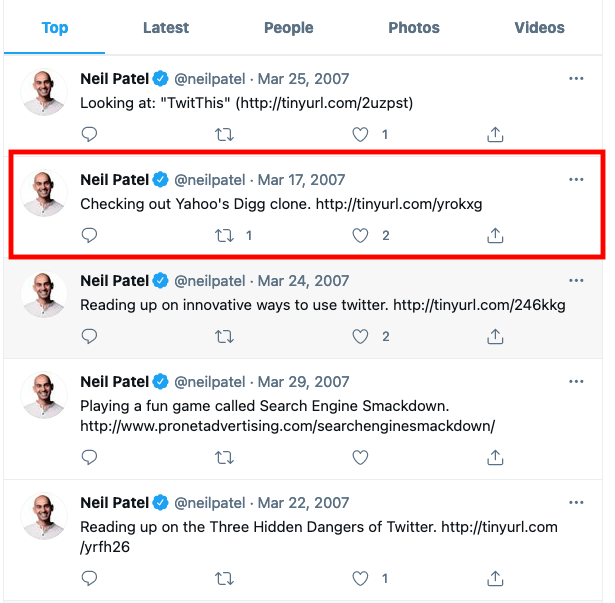Open the tinyurl.com/yrokxg link
This screenshot has height=603, width=615.
pyautogui.click(x=399, y=204)
